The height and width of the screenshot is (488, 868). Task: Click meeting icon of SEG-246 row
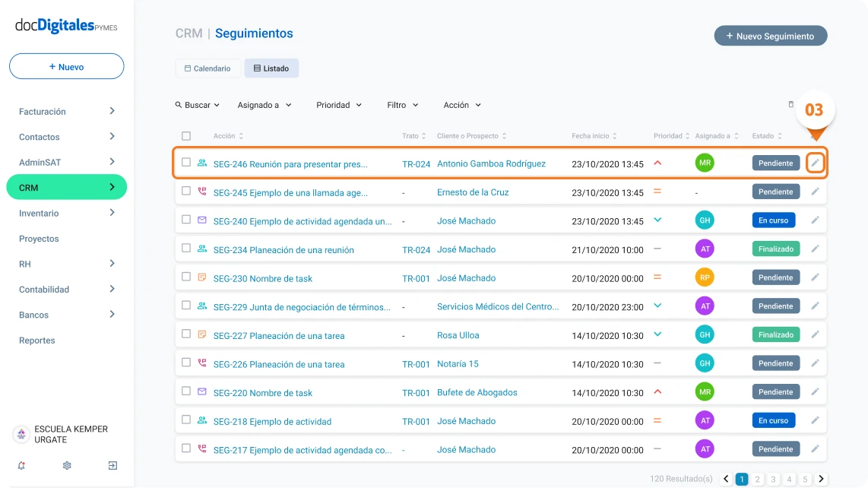(x=202, y=163)
